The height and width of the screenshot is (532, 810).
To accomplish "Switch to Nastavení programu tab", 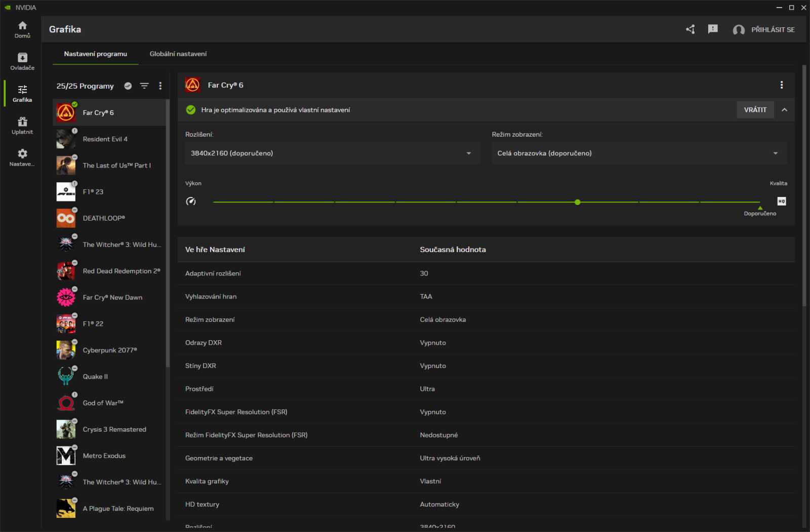I will pyautogui.click(x=95, y=54).
